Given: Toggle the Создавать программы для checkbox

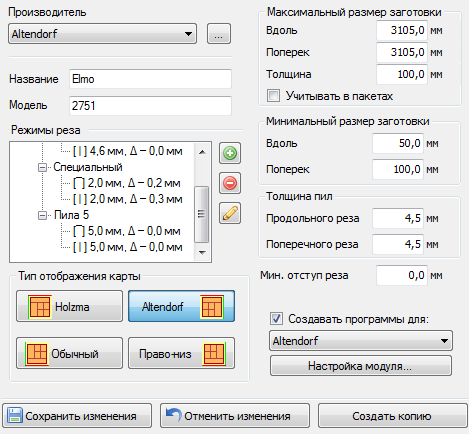Looking at the screenshot, I should [276, 319].
